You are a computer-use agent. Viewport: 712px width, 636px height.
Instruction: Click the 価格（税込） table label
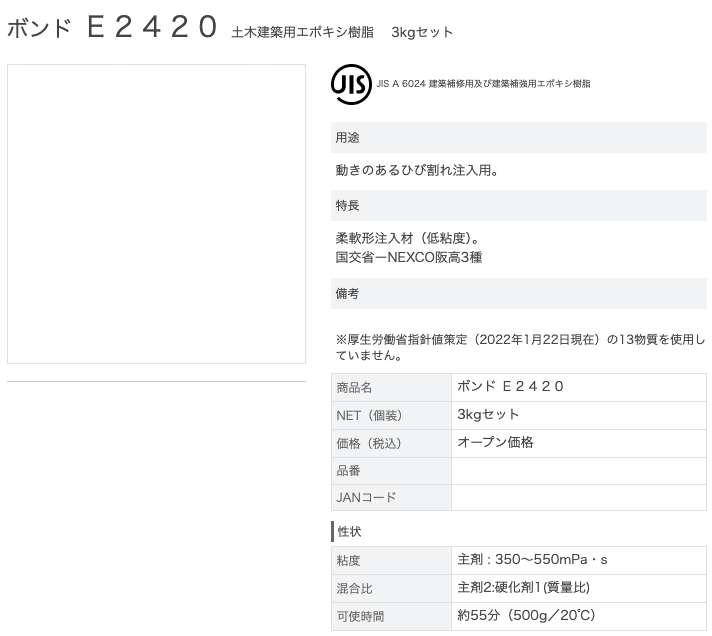[391, 444]
